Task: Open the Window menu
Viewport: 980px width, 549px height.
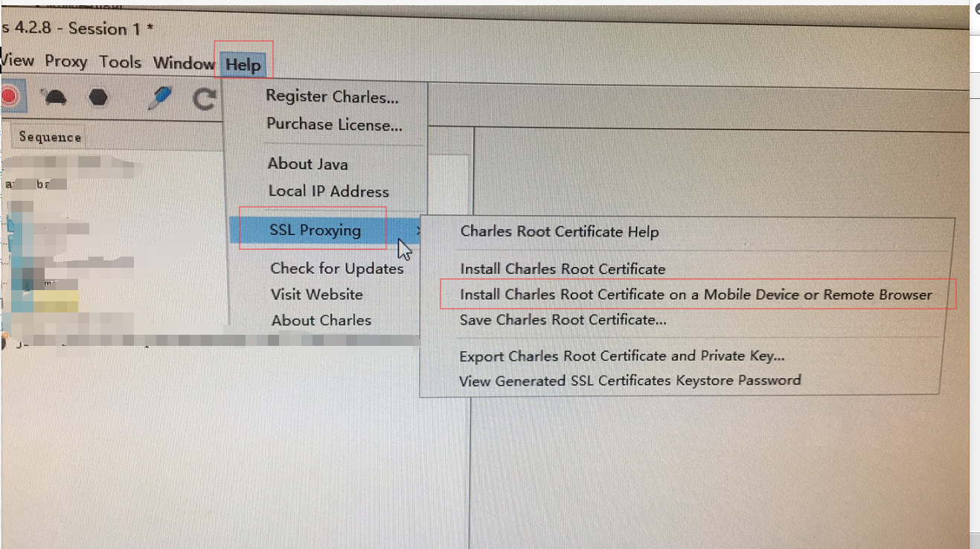Action: pyautogui.click(x=184, y=64)
